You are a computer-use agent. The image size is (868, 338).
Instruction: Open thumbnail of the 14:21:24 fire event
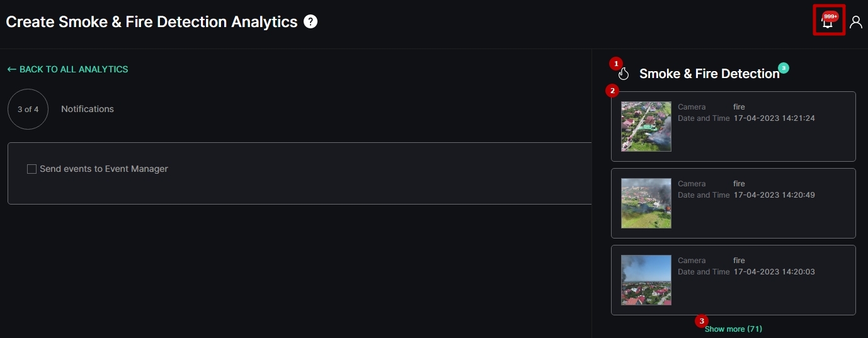(x=646, y=127)
